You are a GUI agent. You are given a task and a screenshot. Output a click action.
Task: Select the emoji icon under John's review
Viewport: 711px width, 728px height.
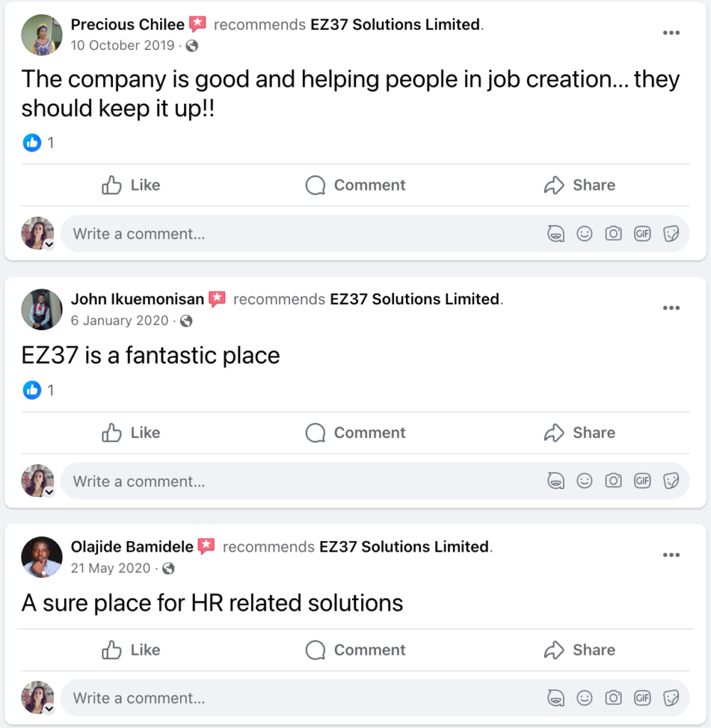[x=584, y=481]
